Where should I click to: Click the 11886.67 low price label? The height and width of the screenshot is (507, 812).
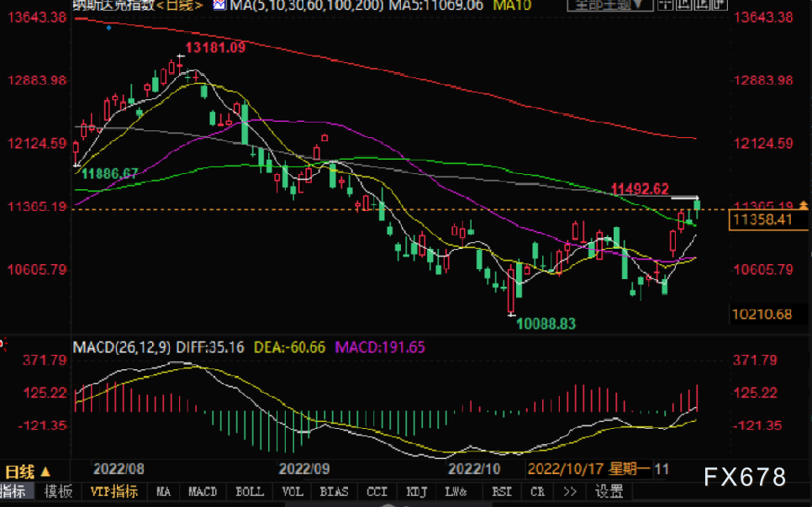[110, 173]
